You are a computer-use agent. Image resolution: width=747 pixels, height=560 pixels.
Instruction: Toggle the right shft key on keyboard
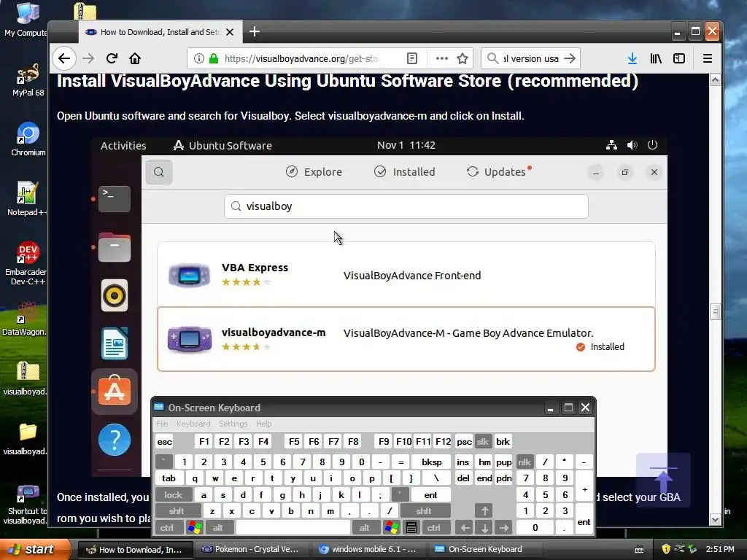[x=424, y=511]
